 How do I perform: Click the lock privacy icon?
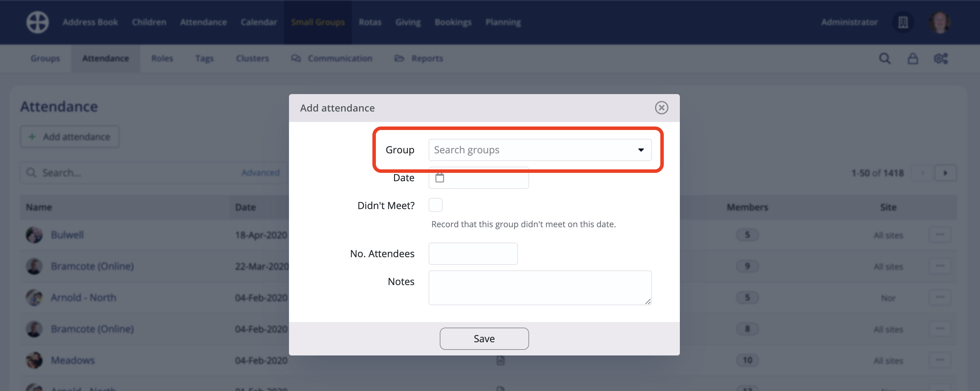[x=913, y=58]
